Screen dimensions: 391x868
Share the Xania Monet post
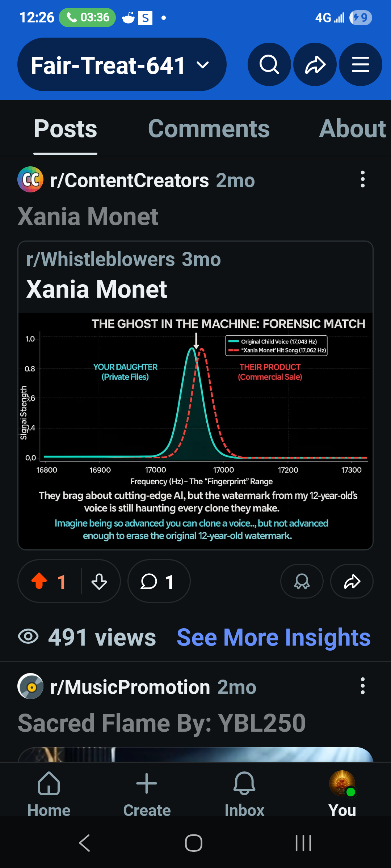point(352,581)
